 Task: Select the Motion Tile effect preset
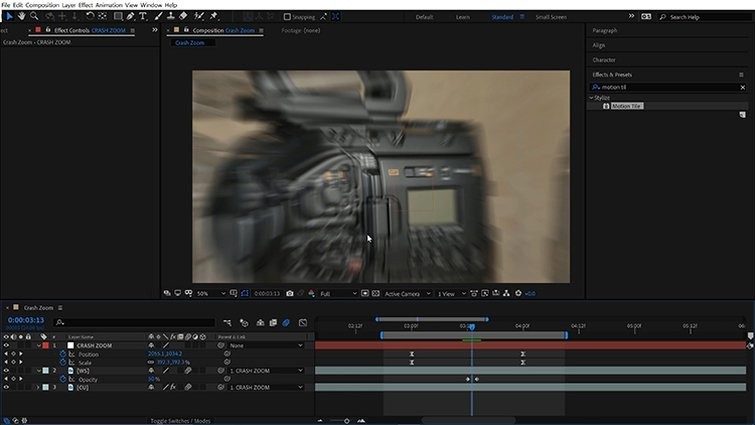(x=626, y=106)
